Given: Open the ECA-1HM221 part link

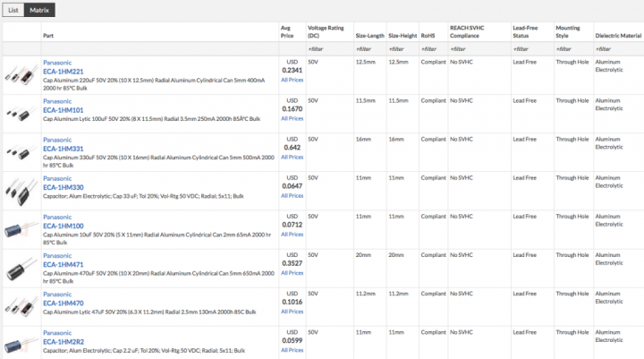Looking at the screenshot, I should coord(64,72).
